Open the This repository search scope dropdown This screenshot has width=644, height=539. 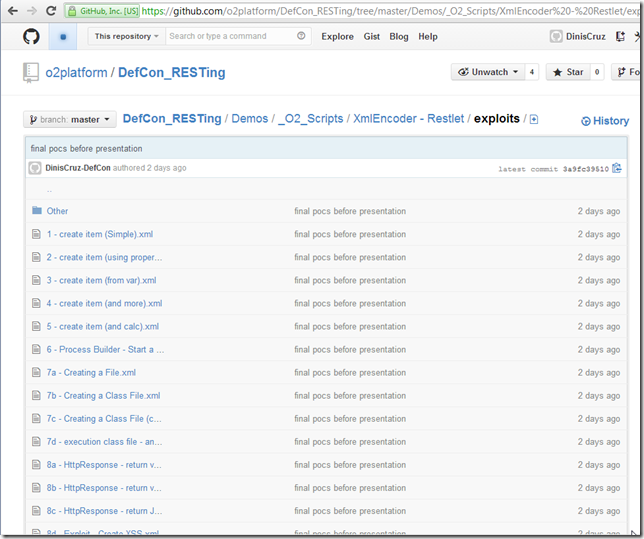[x=126, y=36]
